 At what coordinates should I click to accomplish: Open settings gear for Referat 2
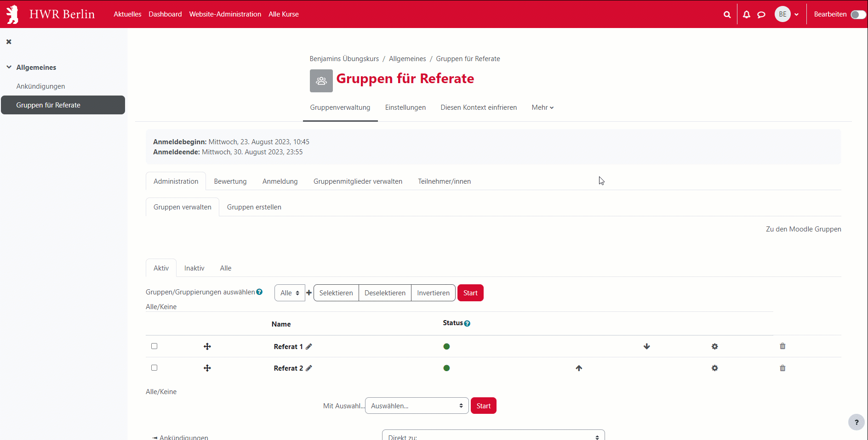pos(714,368)
